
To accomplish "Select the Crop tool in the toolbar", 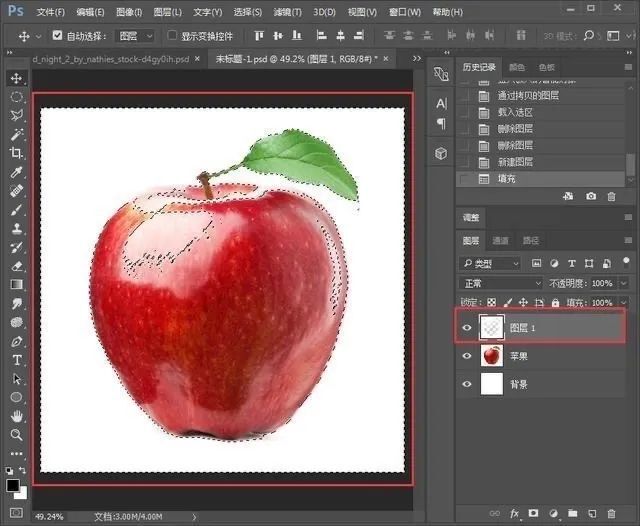I will [x=17, y=153].
